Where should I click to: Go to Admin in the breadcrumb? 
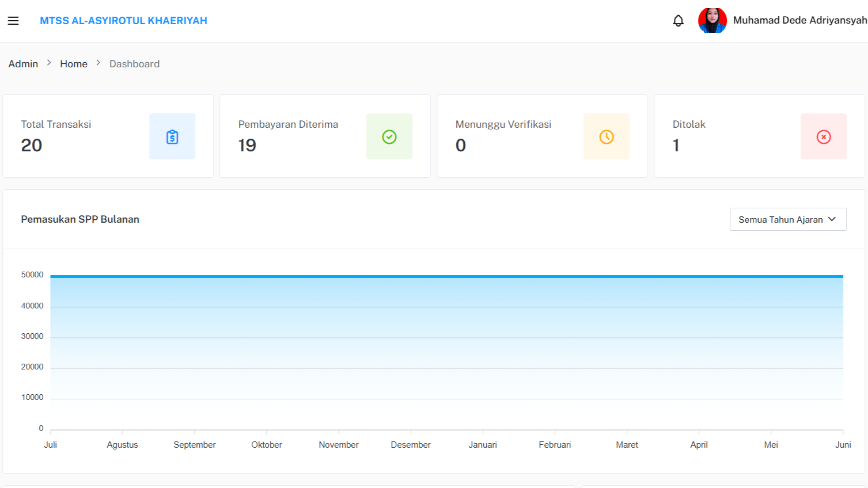click(x=23, y=64)
